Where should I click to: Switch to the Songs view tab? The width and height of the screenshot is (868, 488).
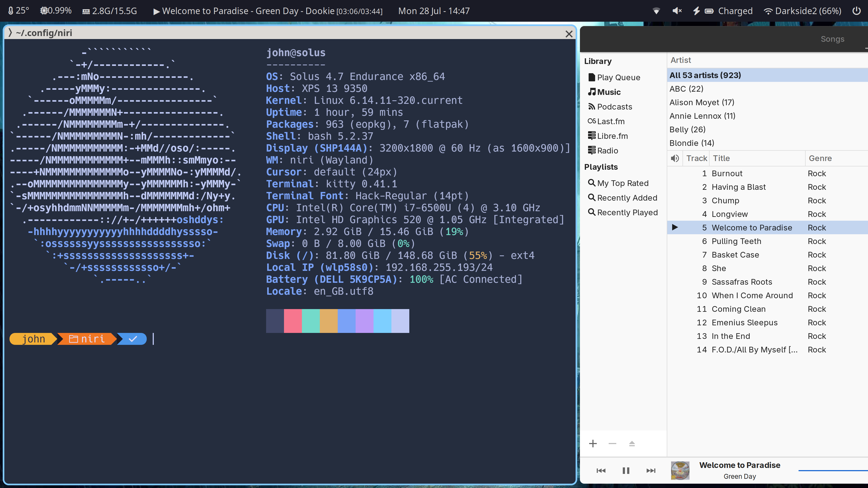pos(832,39)
